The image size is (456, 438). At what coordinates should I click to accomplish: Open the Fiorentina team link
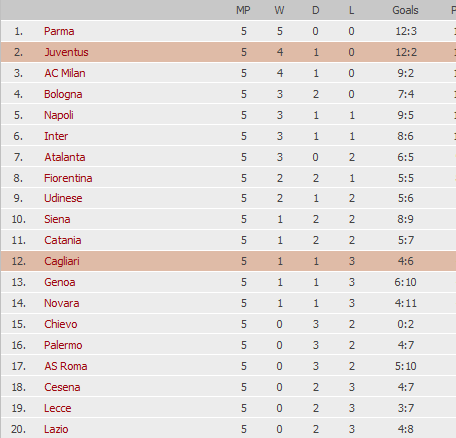[x=68, y=178]
